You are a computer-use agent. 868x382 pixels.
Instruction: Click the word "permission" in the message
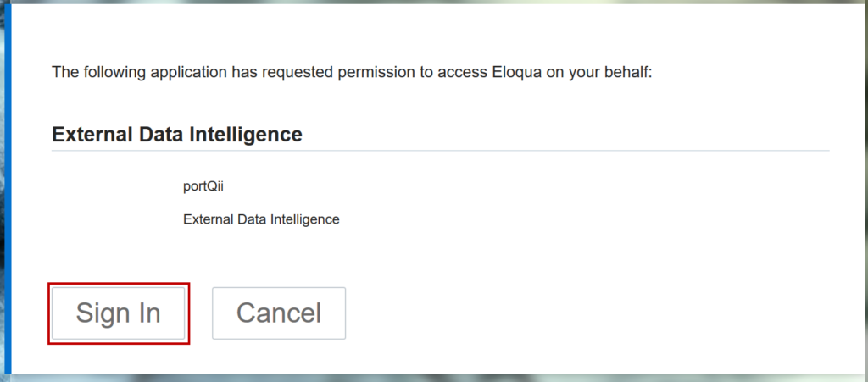point(376,72)
